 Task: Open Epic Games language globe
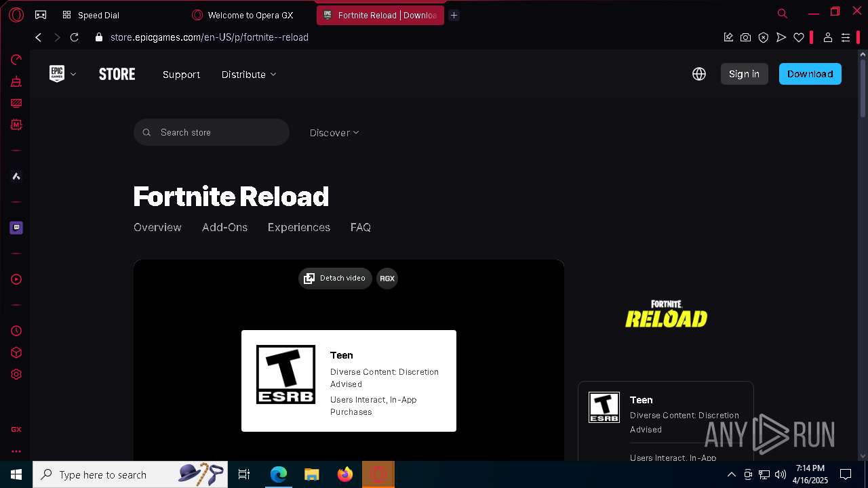(x=699, y=74)
